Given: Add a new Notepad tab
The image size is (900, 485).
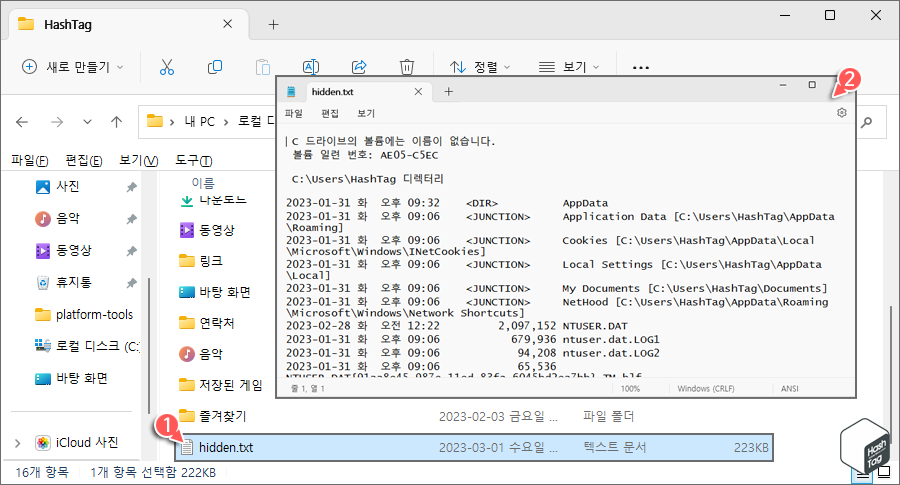Looking at the screenshot, I should coord(448,92).
